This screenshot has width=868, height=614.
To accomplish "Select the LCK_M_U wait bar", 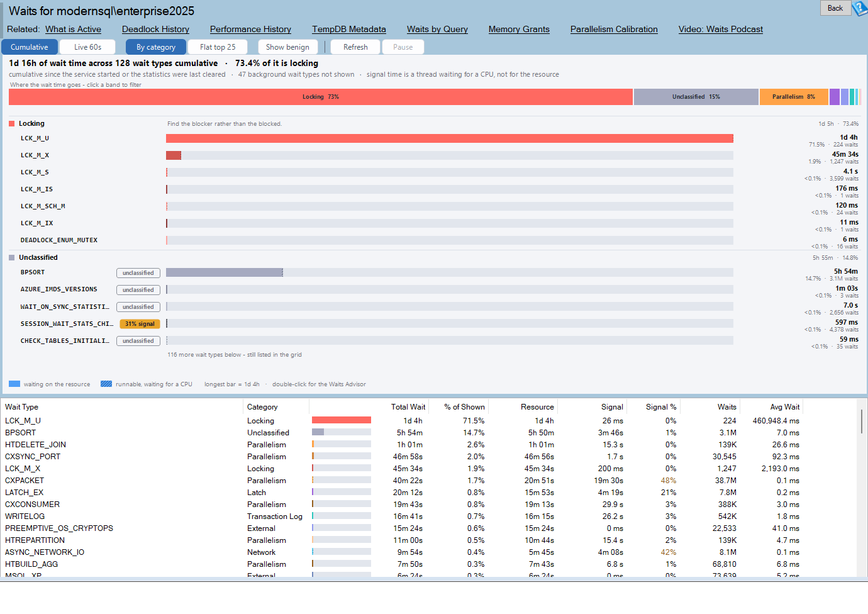I will pyautogui.click(x=450, y=138).
